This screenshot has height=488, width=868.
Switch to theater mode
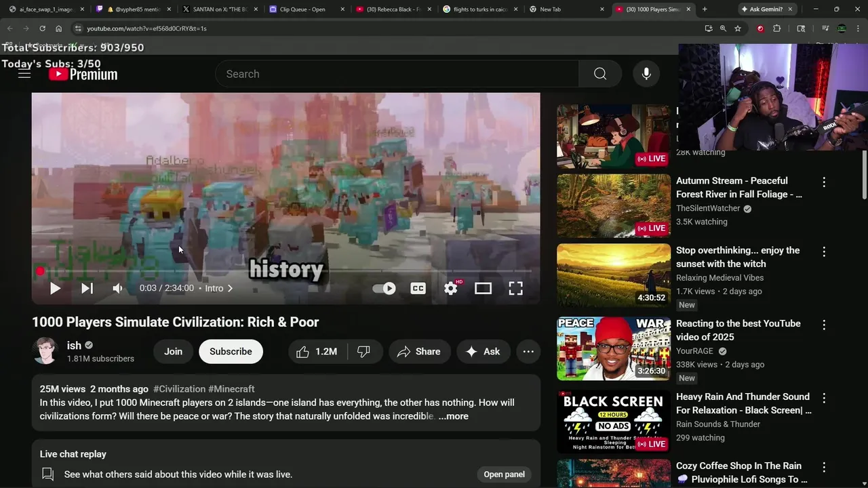(x=483, y=288)
